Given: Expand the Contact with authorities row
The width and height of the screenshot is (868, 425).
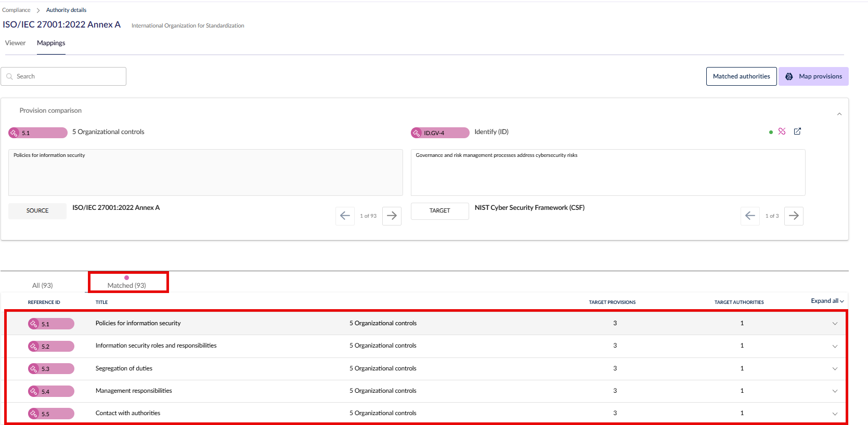Looking at the screenshot, I should [x=835, y=414].
